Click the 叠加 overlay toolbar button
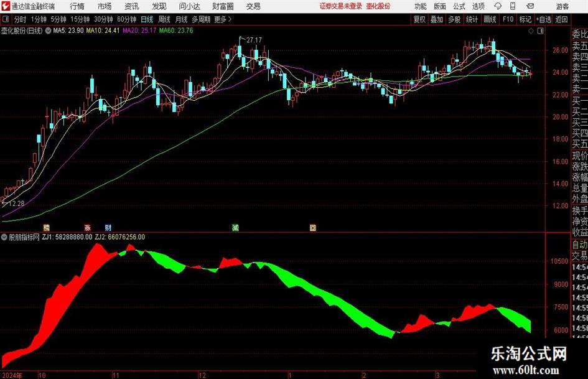Screen dimensions: 588x379 (x=437, y=19)
